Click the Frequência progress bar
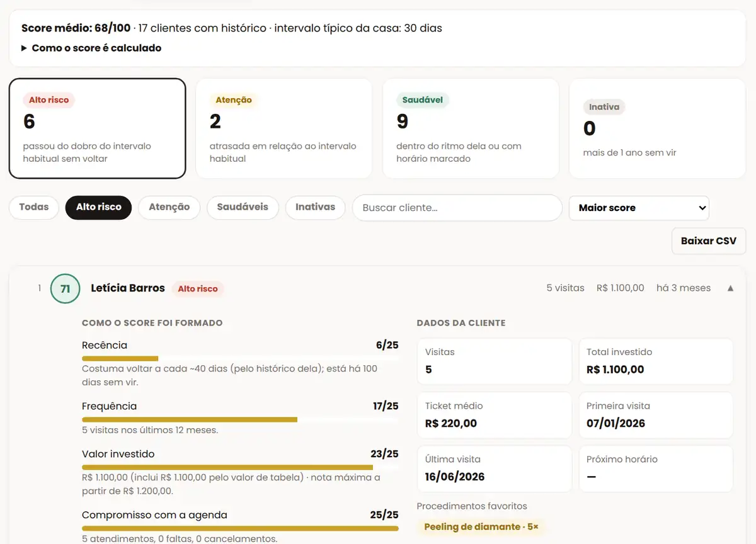 (240, 419)
